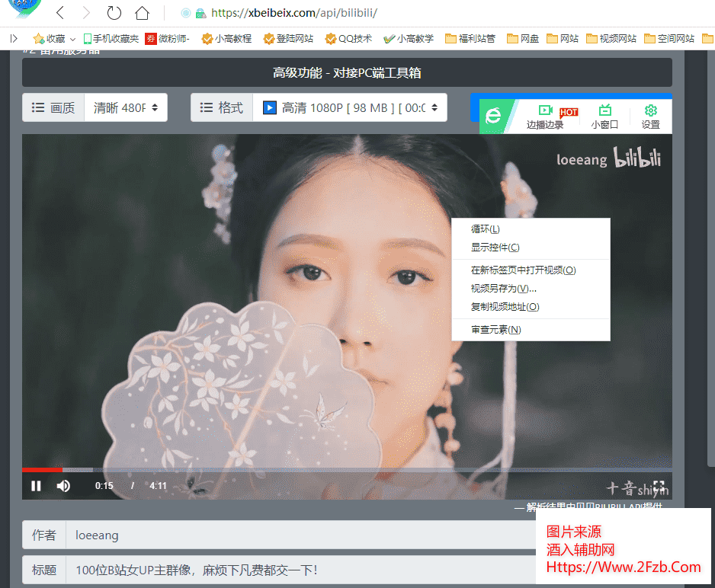
Task: Start 边播边录 recording feature
Action: coord(546,117)
